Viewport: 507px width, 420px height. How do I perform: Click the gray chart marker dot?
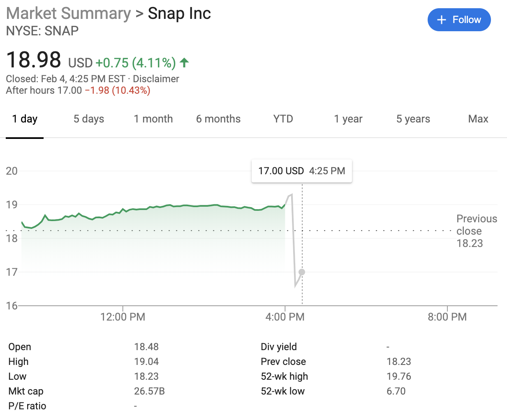[x=302, y=272]
